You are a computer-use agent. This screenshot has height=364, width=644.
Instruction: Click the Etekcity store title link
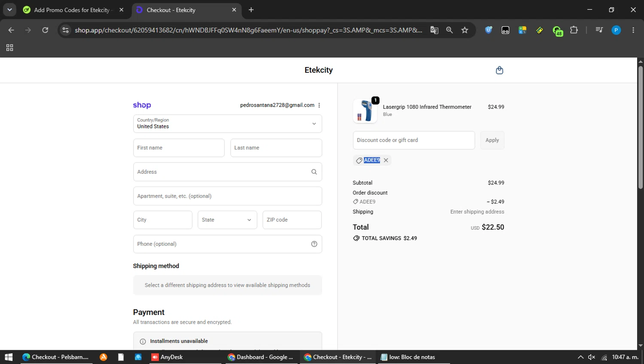pyautogui.click(x=319, y=70)
